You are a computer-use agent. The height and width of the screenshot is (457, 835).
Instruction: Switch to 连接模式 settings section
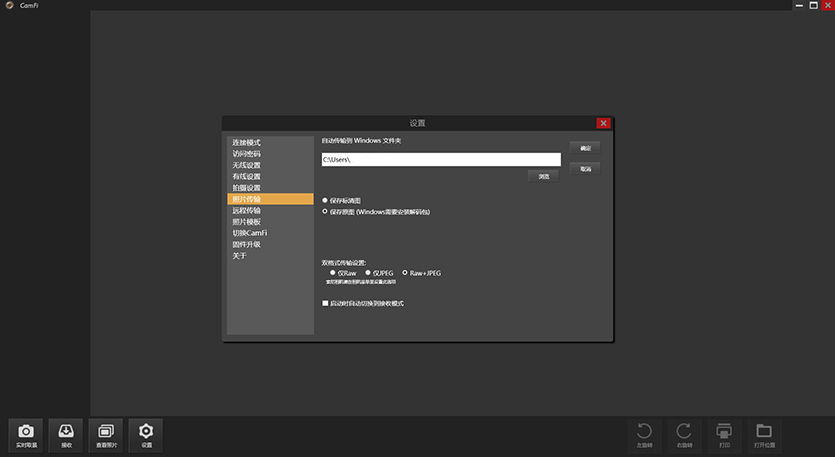(x=246, y=143)
